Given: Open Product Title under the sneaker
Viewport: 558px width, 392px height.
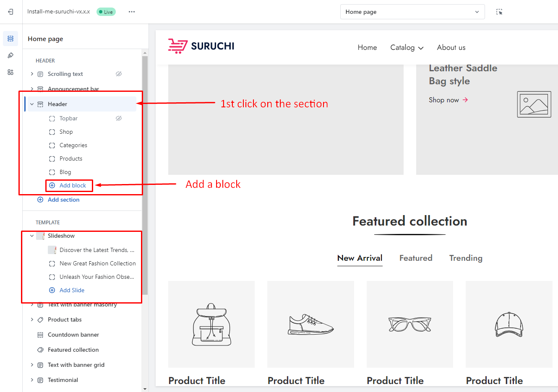Looking at the screenshot, I should [x=296, y=381].
